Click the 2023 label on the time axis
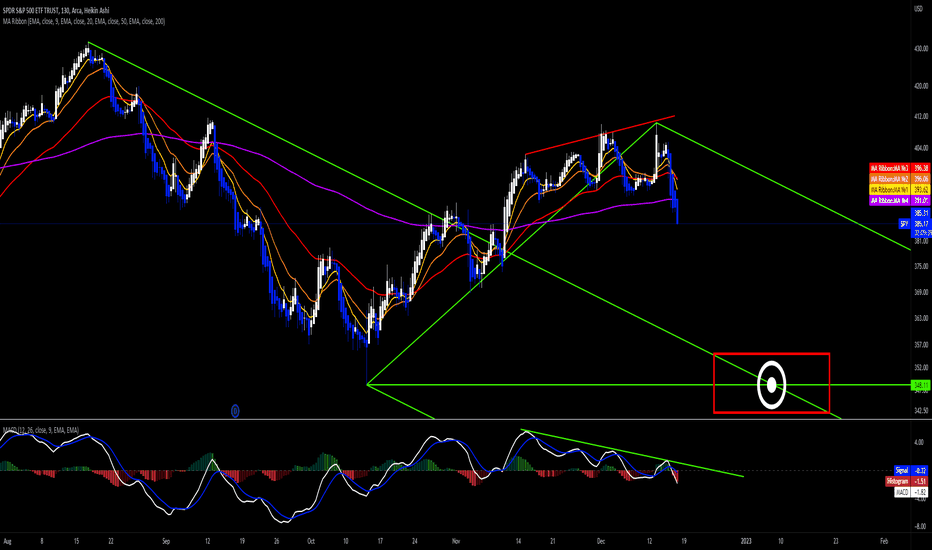The width and height of the screenshot is (932, 550). point(746,542)
